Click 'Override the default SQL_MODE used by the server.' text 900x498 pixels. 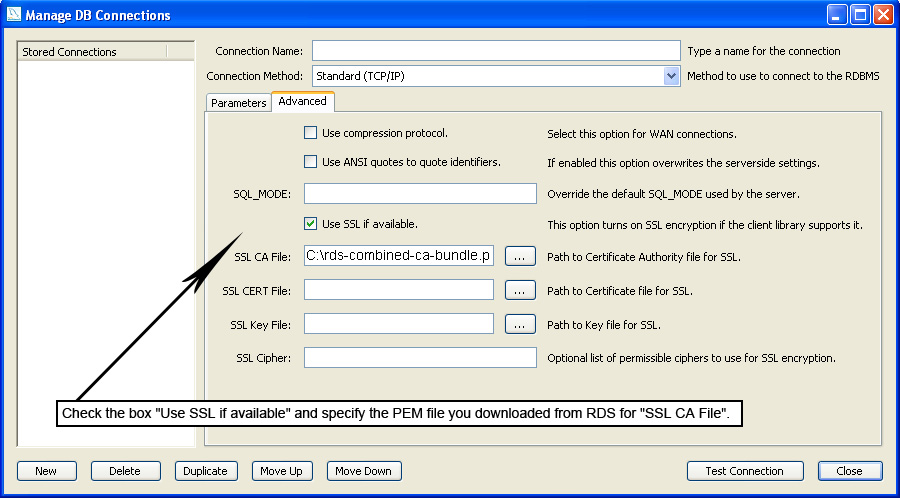click(673, 194)
